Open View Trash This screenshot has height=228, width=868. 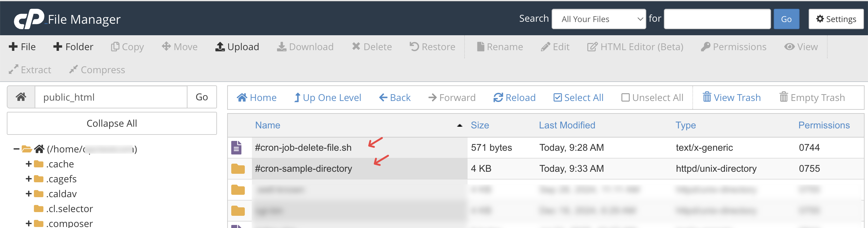click(732, 98)
